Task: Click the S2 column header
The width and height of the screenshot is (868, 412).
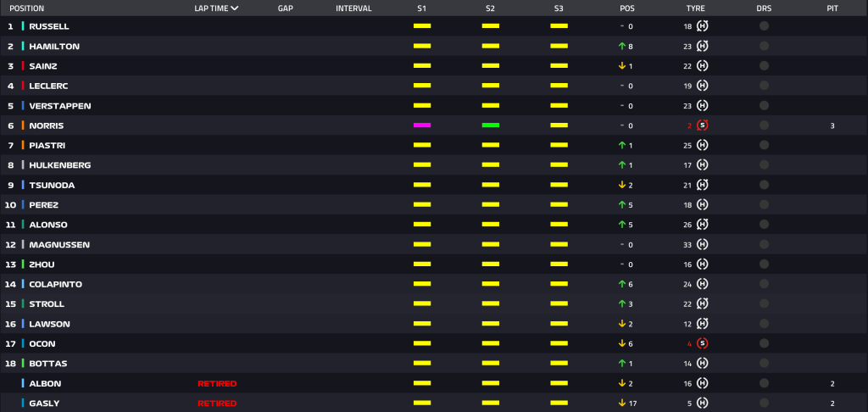Action: 491,8
